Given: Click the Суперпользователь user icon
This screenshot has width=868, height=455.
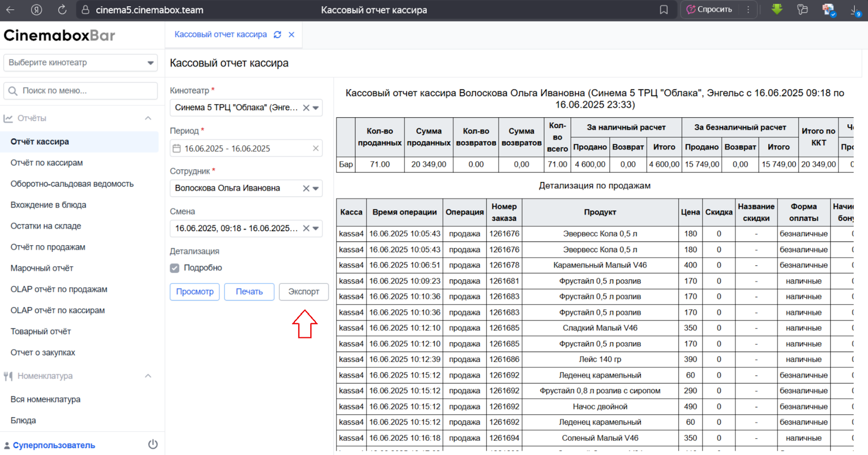Looking at the screenshot, I should (x=7, y=445).
